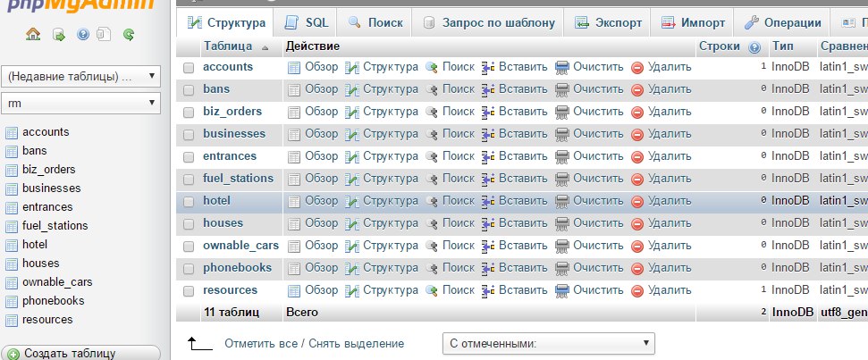
Task: Open the Недавние таблицы dropdown
Action: pyautogui.click(x=81, y=76)
